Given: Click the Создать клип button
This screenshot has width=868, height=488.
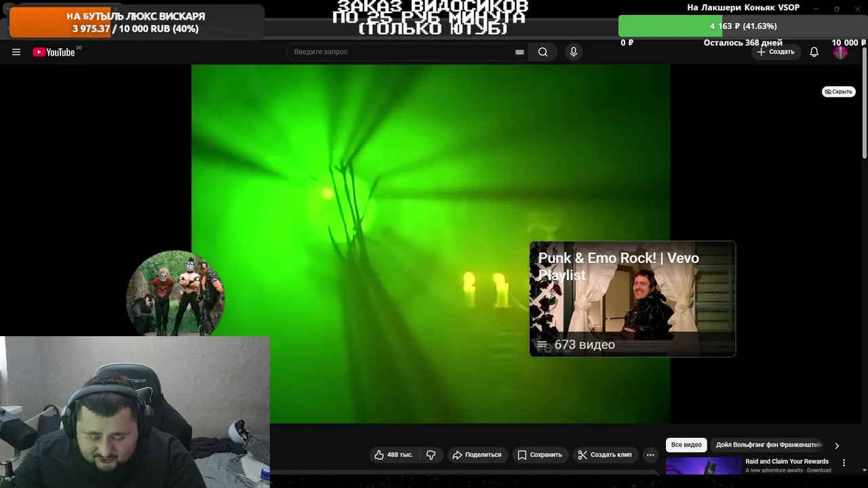Looking at the screenshot, I should pos(605,455).
